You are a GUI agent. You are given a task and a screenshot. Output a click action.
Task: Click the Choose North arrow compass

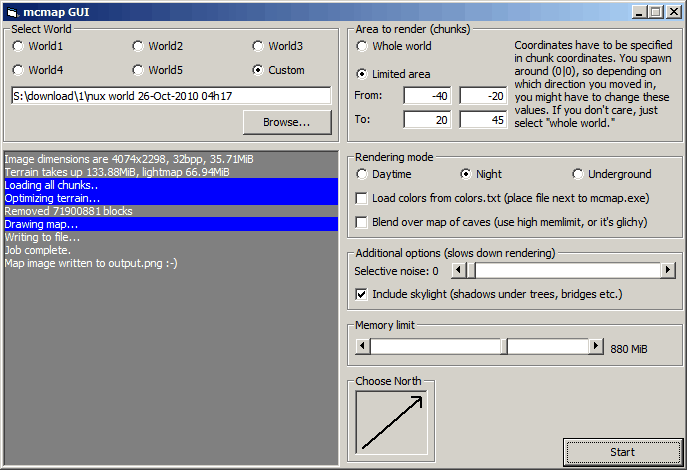click(x=391, y=423)
